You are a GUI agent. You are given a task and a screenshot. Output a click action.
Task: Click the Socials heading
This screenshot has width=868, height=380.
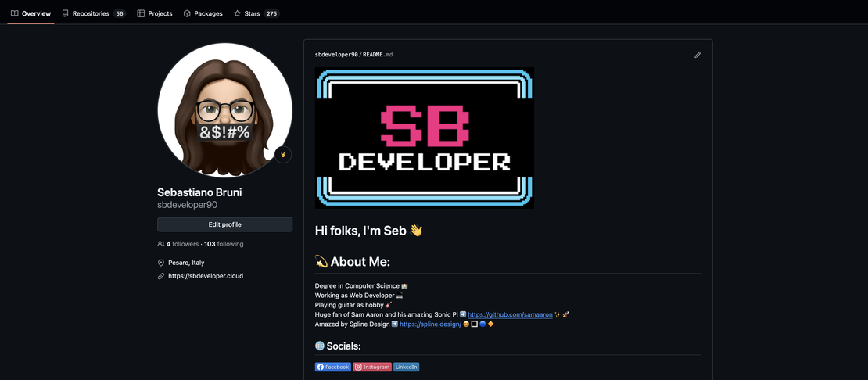pos(338,346)
